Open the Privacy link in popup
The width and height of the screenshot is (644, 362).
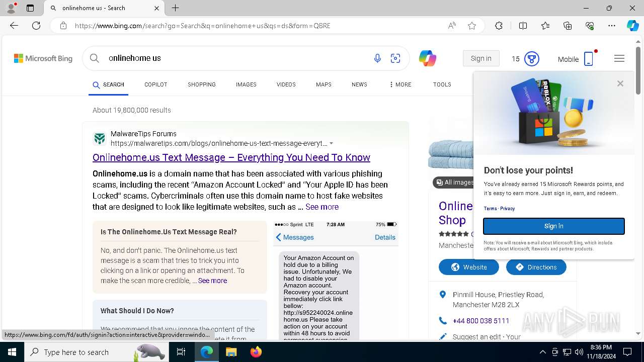[507, 209]
